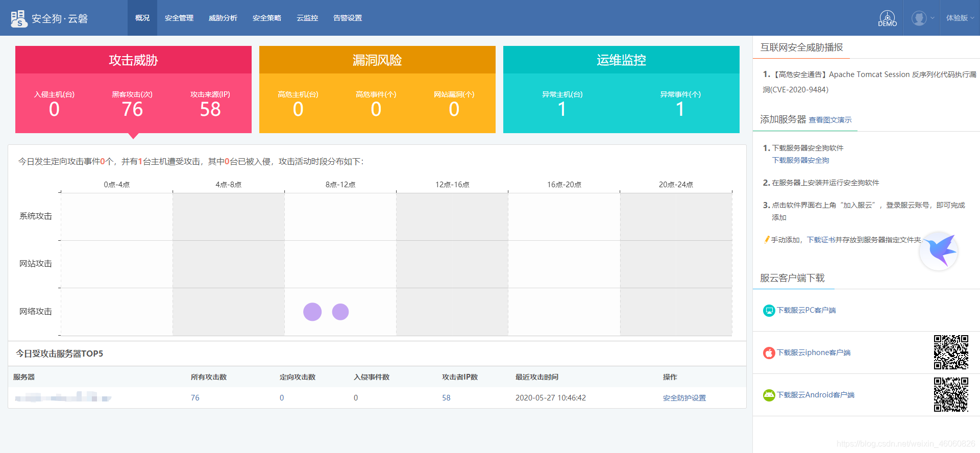
Task: Click the 8点-12点 time range label
Action: coord(340,185)
